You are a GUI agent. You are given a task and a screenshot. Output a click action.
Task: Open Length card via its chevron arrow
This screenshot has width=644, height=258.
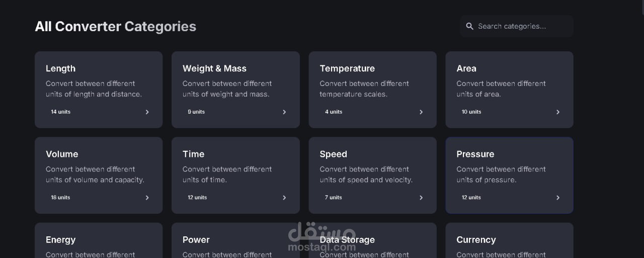[147, 112]
